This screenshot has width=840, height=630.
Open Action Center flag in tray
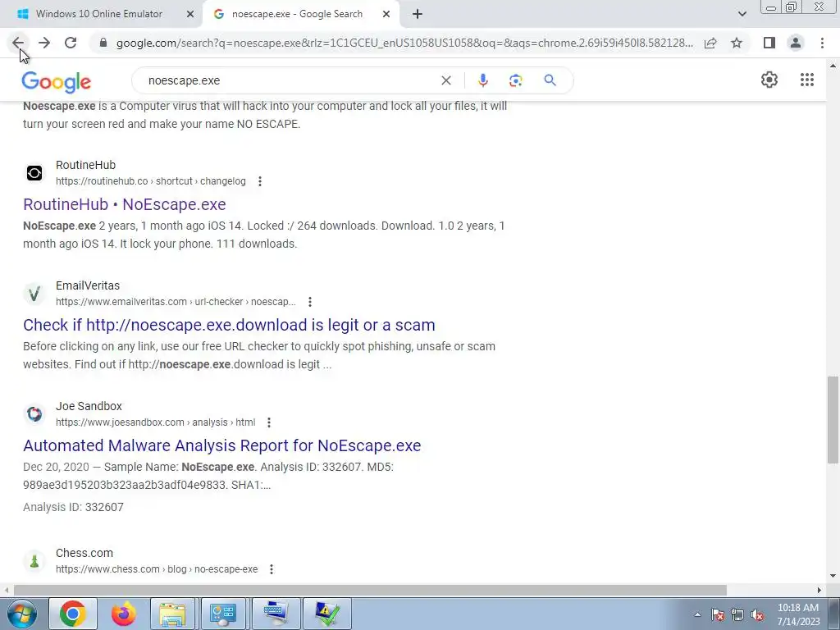(717, 614)
